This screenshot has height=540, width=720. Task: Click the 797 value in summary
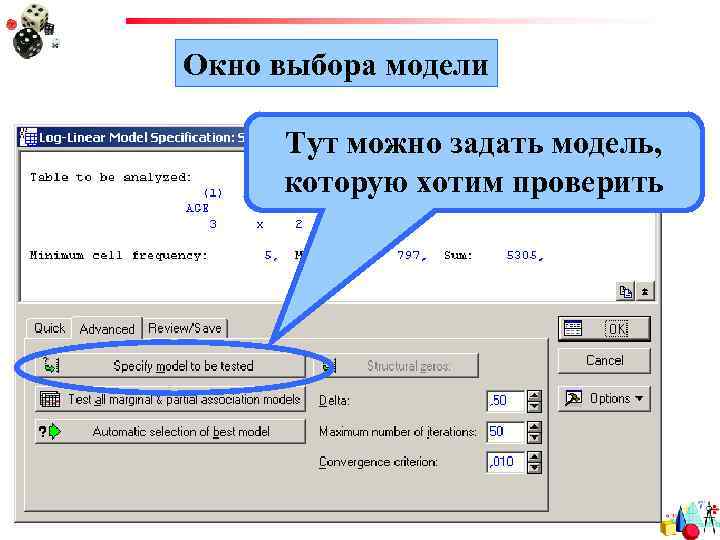[x=412, y=255]
